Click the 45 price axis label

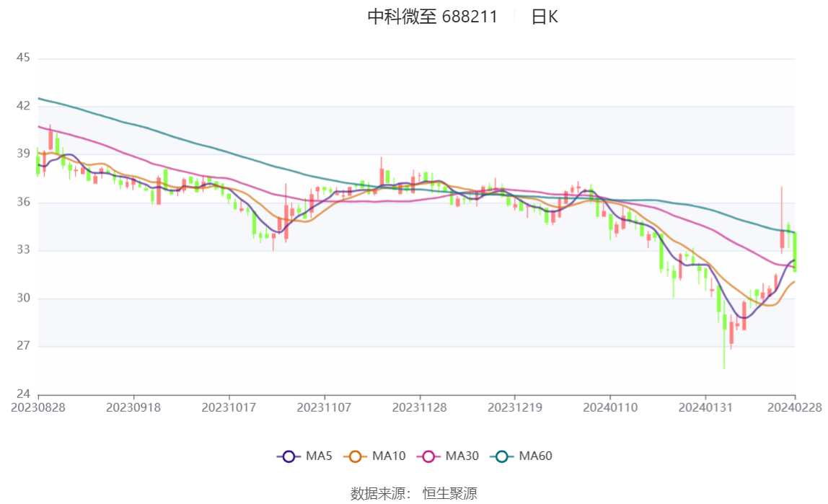[x=23, y=58]
